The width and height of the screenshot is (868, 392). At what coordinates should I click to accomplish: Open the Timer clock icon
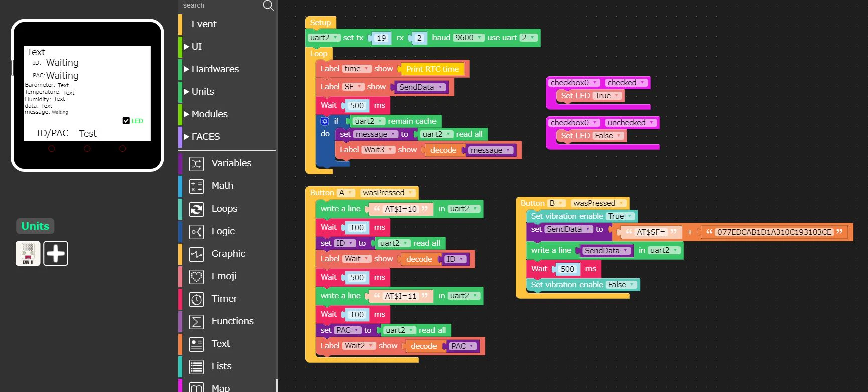tap(196, 299)
